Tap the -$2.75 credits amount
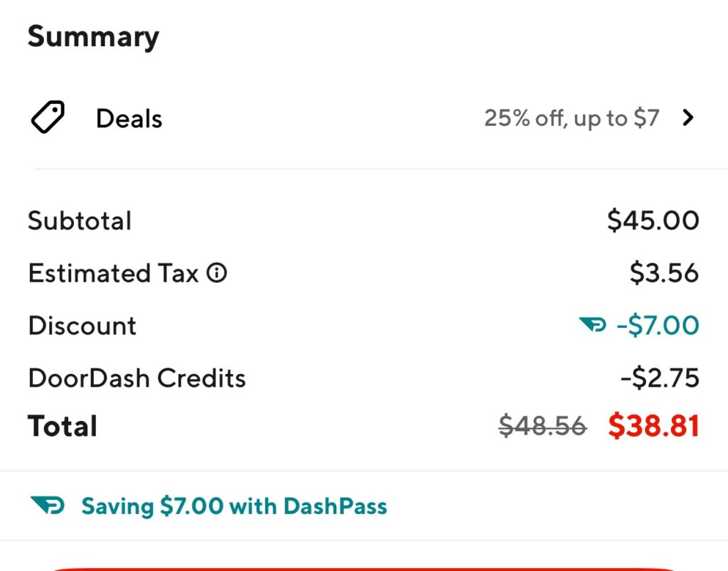The height and width of the screenshot is (571, 728). tap(660, 378)
